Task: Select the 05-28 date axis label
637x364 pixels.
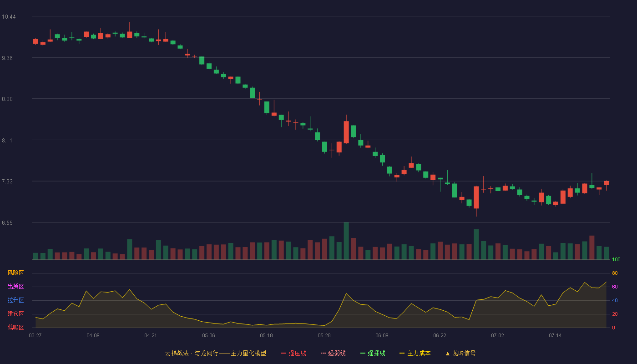Action: [324, 335]
